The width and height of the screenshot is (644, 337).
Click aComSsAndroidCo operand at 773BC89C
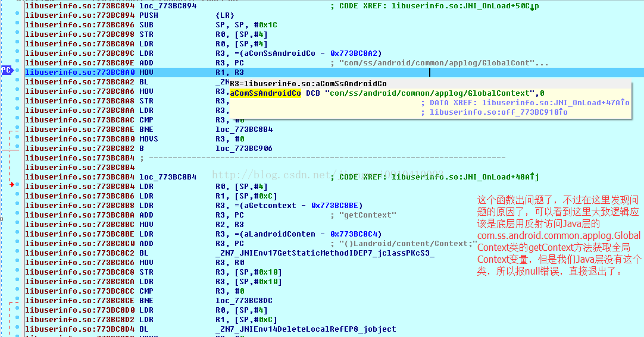pos(279,53)
